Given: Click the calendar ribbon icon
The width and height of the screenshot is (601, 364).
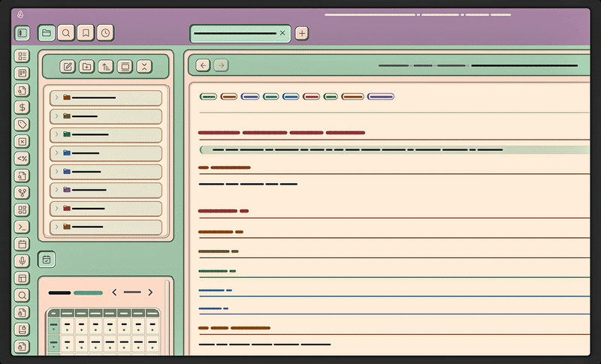Looking at the screenshot, I should coord(23,244).
